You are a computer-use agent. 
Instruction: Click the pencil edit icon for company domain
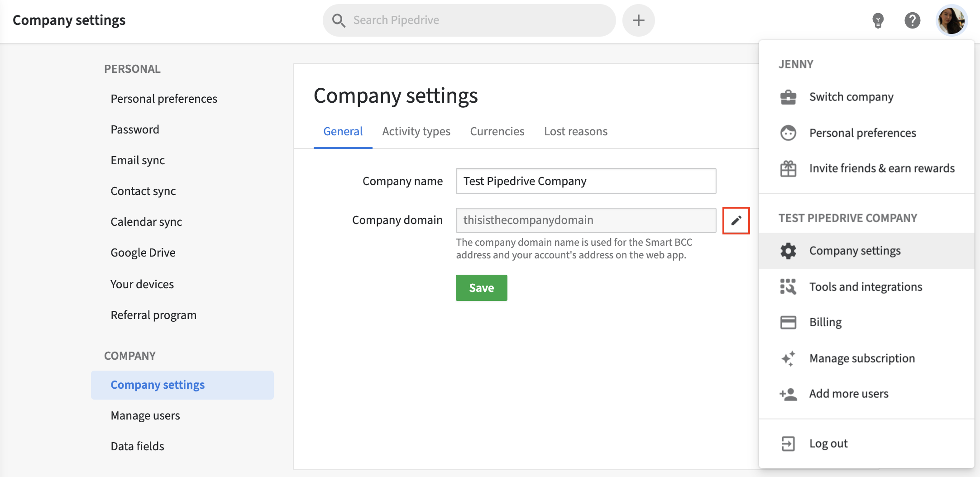click(736, 220)
